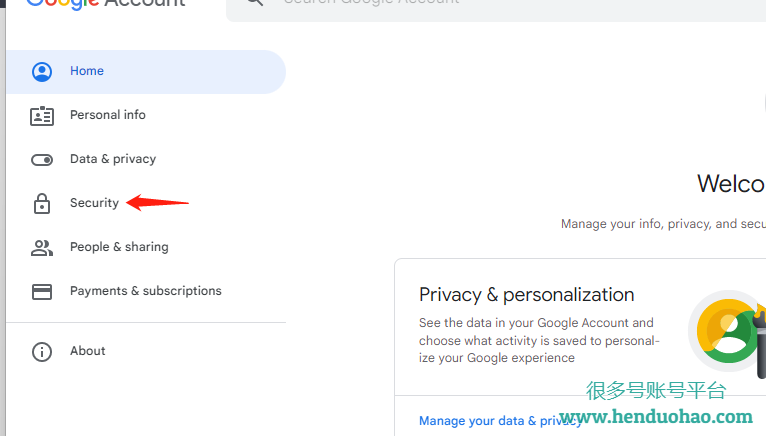
Task: Click the privacy card avatar illustration
Action: coord(727,331)
